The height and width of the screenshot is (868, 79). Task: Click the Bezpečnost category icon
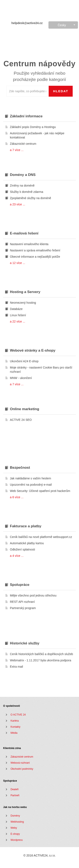tap(7, 468)
